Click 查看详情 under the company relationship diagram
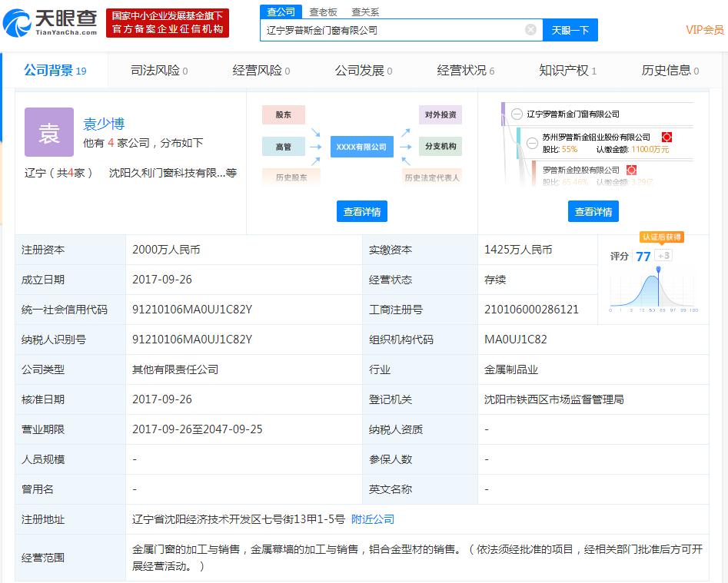 point(362,211)
